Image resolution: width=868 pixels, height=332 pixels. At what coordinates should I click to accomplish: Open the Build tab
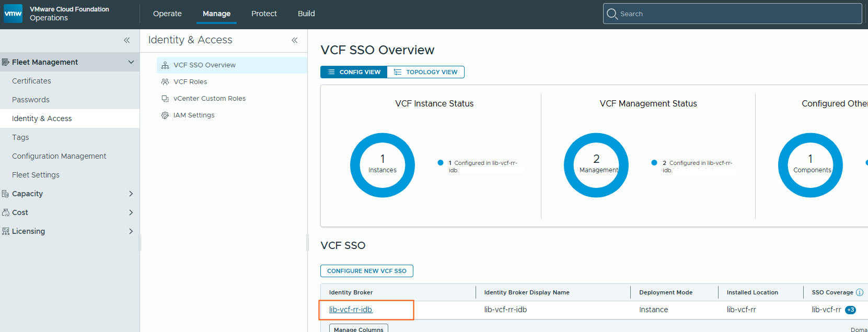(306, 14)
